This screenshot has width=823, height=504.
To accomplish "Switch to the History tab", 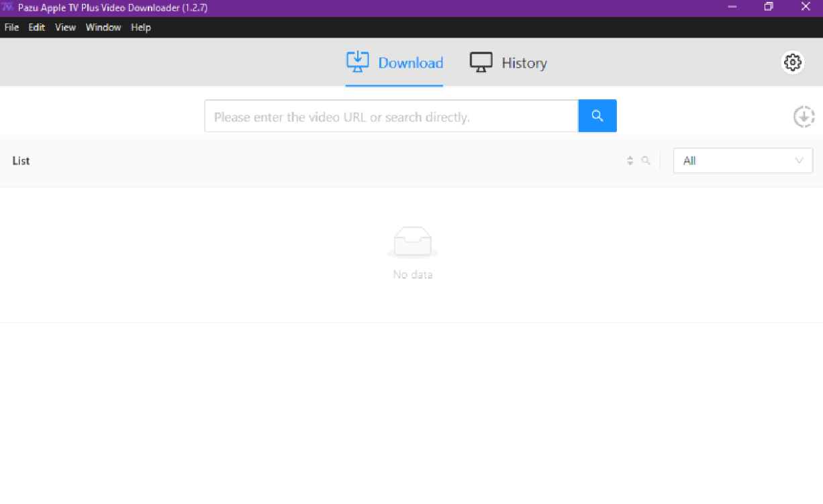I will (508, 63).
